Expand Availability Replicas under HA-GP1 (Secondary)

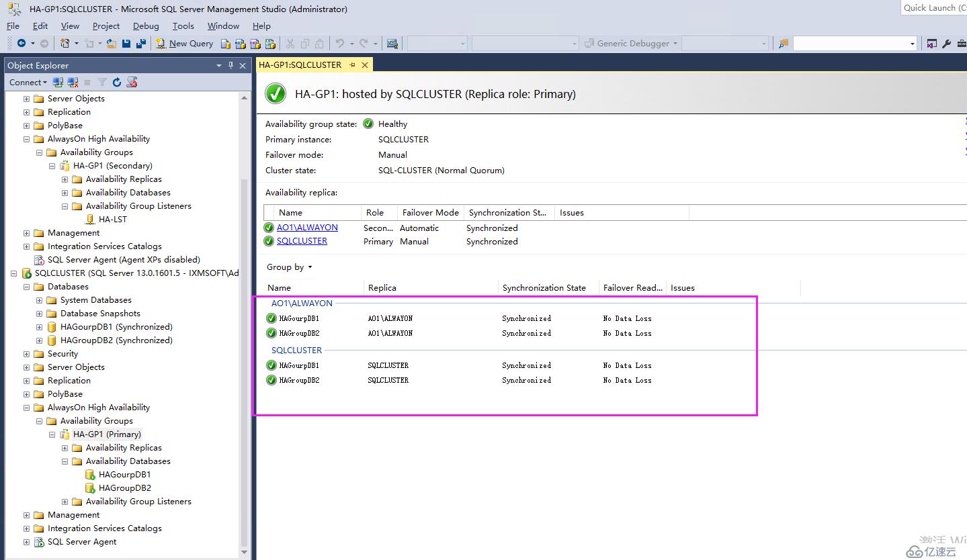click(x=65, y=179)
